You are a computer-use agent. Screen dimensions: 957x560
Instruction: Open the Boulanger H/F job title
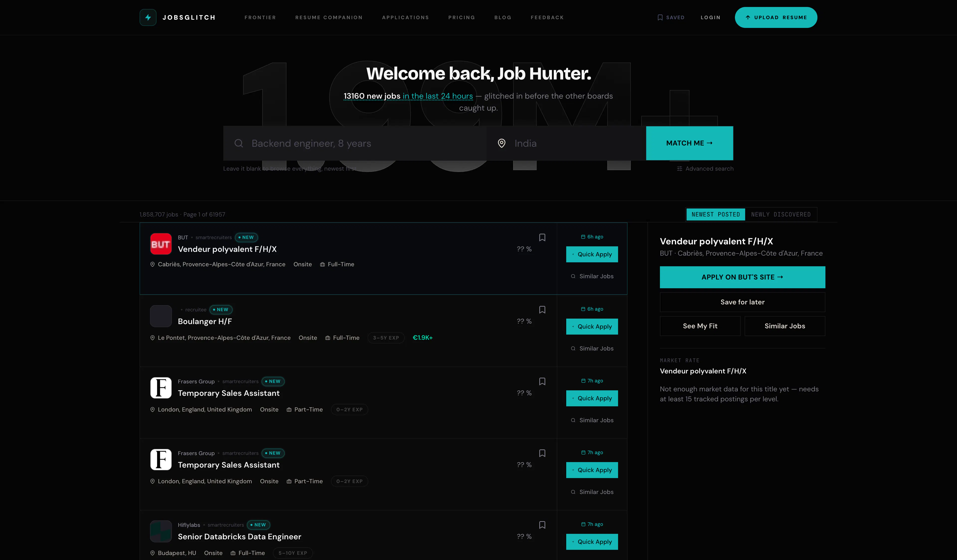click(205, 322)
